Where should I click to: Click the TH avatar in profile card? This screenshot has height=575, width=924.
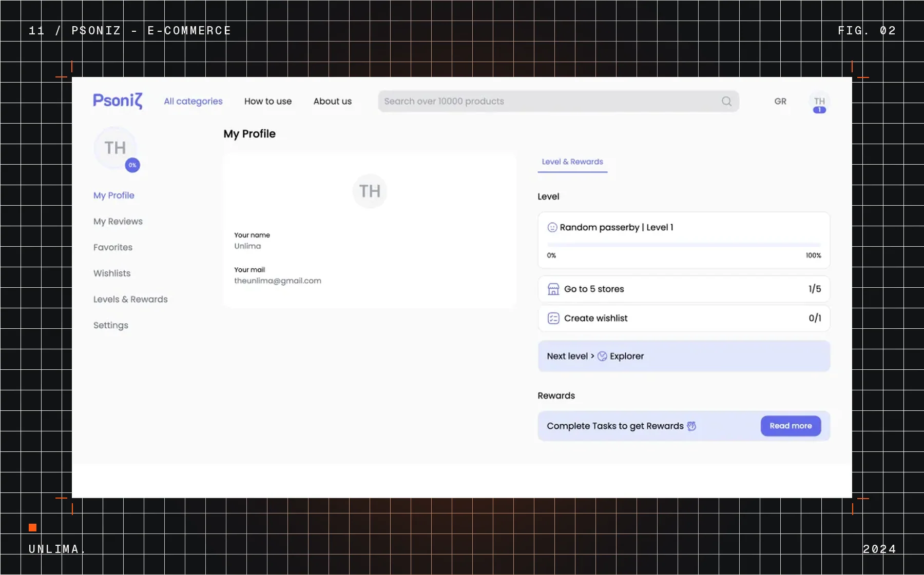[x=370, y=191]
